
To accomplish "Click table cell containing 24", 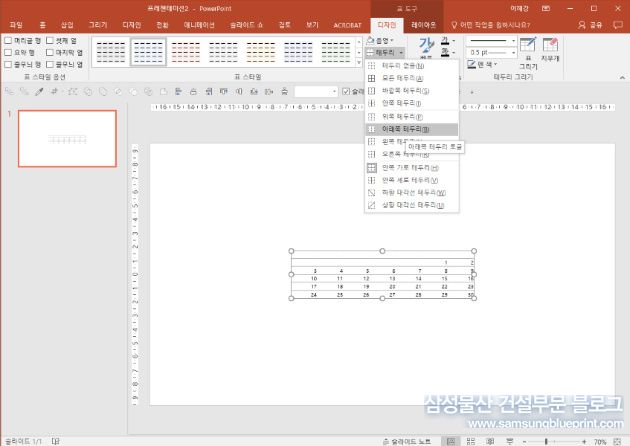I will click(x=305, y=295).
